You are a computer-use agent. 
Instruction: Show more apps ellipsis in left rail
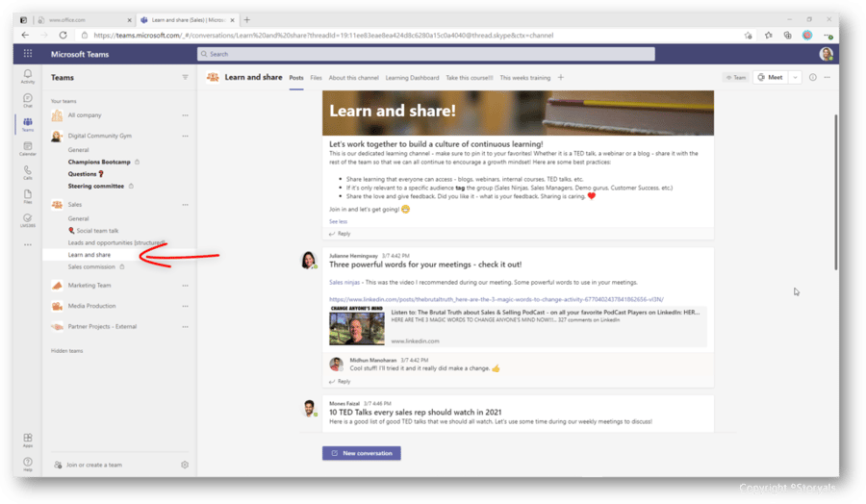(28, 244)
